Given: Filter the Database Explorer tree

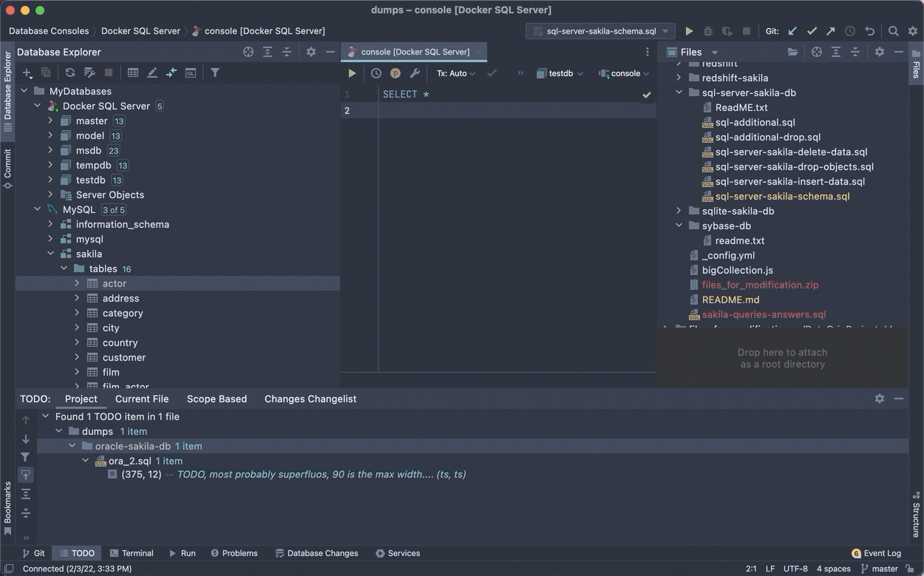Looking at the screenshot, I should pyautogui.click(x=215, y=72).
